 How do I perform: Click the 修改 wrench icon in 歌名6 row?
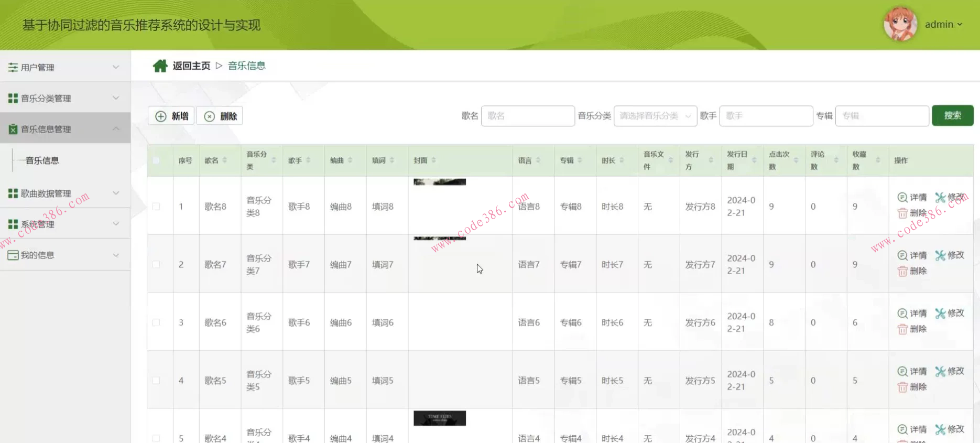click(x=941, y=314)
